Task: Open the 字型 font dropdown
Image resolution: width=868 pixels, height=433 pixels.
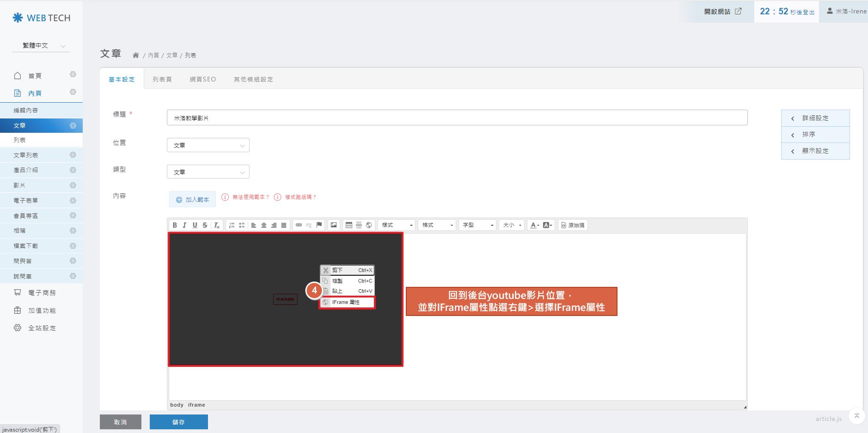Action: 477,225
